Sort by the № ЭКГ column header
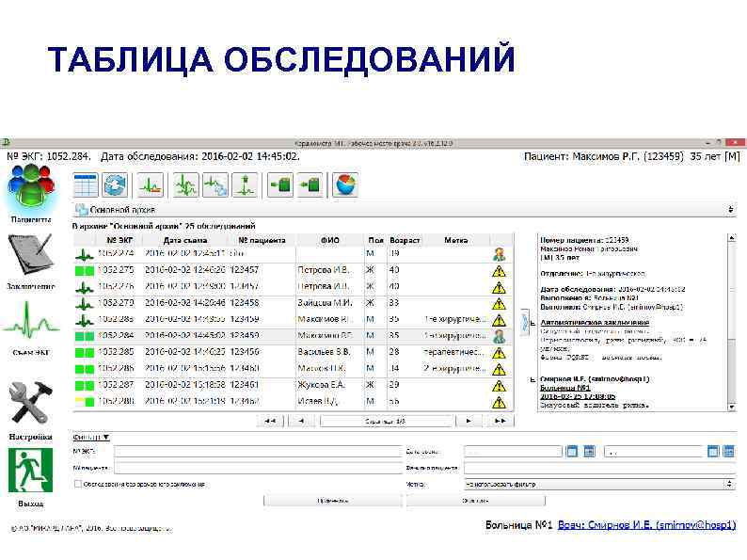Viewport: 747px width, 560px height. pos(119,240)
